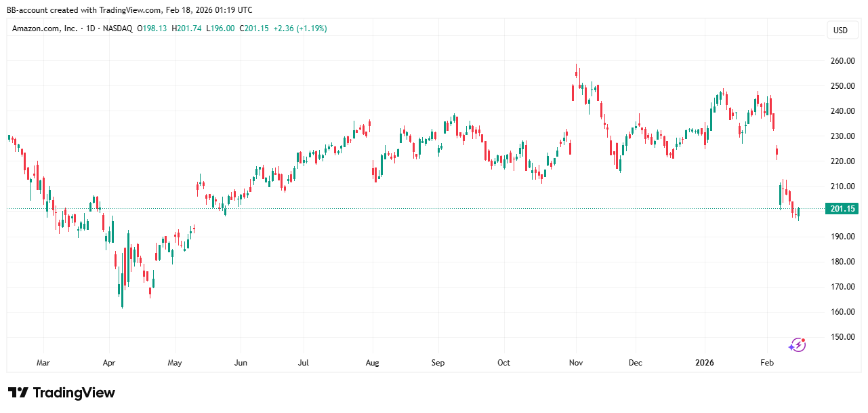The width and height of the screenshot is (868, 413).
Task: Click the Aug label on time axis
Action: 372,363
